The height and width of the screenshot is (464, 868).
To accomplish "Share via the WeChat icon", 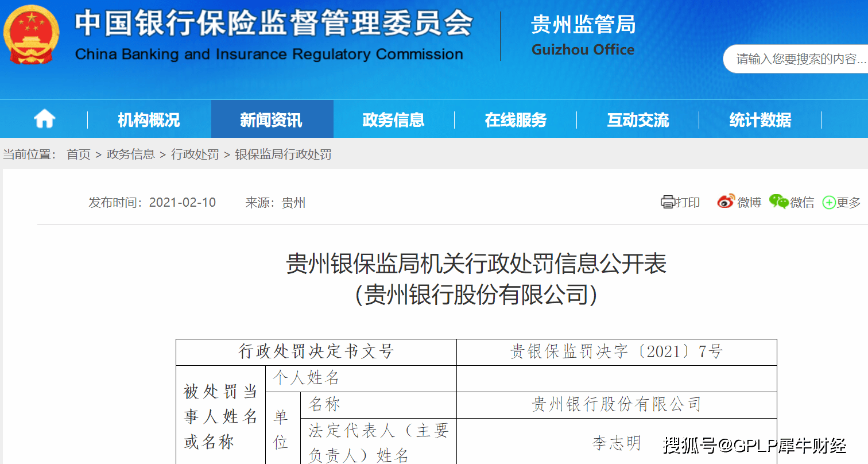I will coord(778,202).
